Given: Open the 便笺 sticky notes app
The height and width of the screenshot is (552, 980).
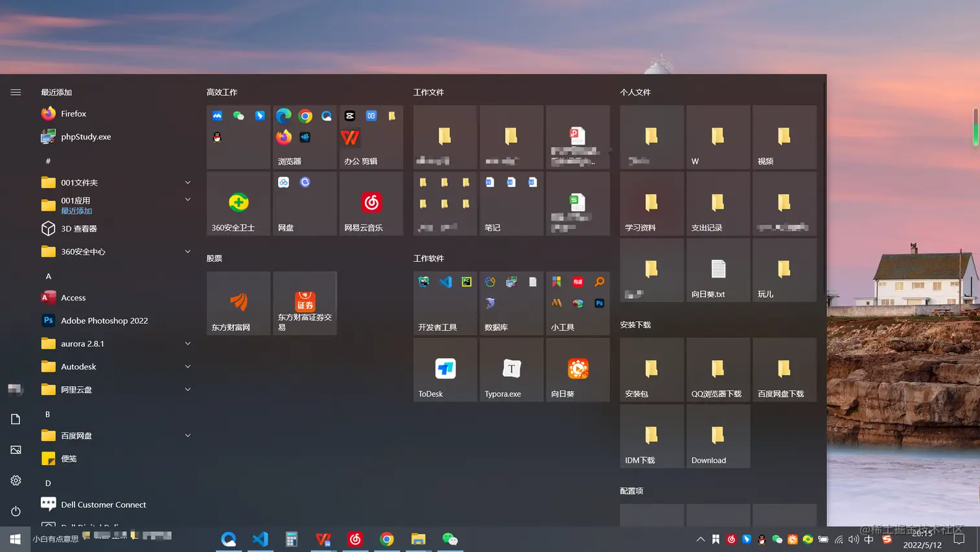Looking at the screenshot, I should coord(117,459).
